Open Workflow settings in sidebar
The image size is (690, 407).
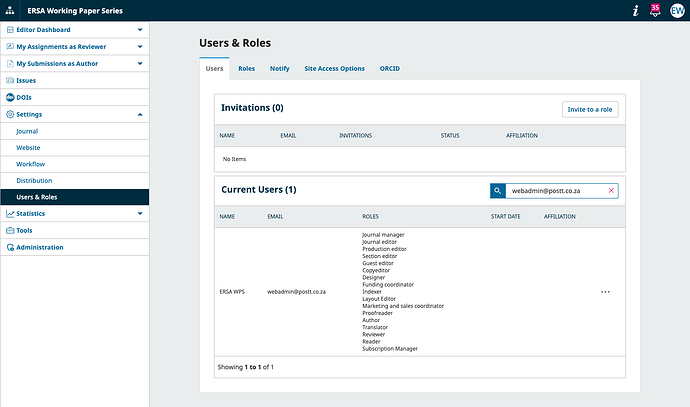click(31, 164)
